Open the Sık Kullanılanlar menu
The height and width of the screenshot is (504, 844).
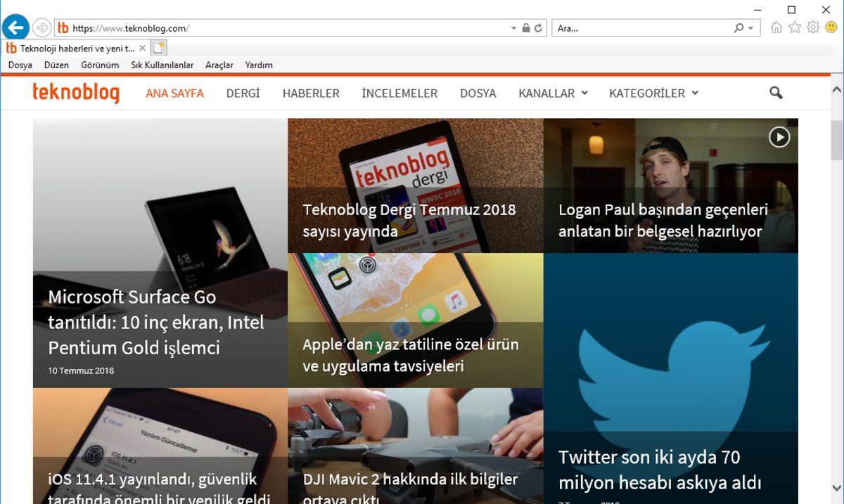(x=162, y=65)
